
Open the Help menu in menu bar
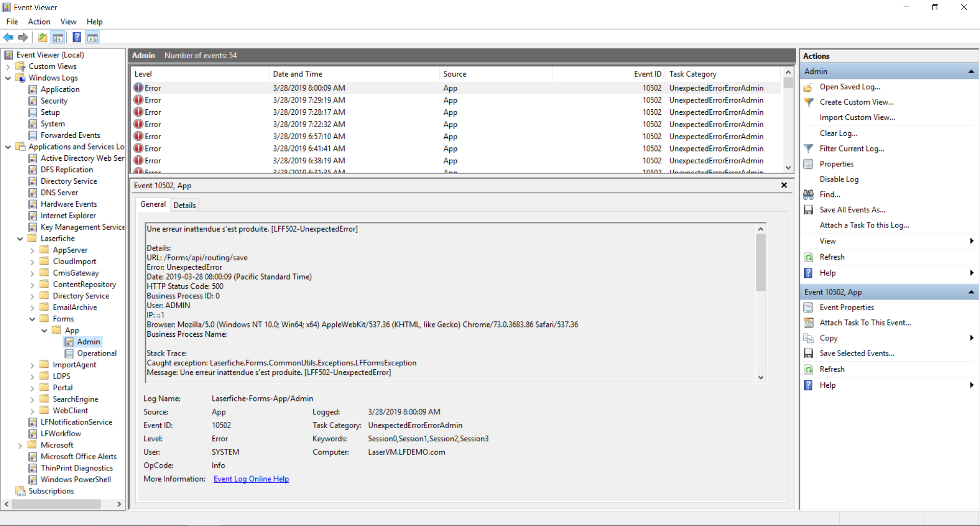pyautogui.click(x=94, y=21)
